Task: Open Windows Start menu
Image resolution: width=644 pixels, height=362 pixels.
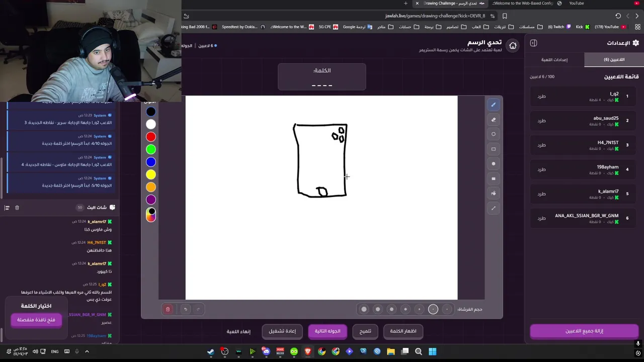Action: pyautogui.click(x=432, y=351)
